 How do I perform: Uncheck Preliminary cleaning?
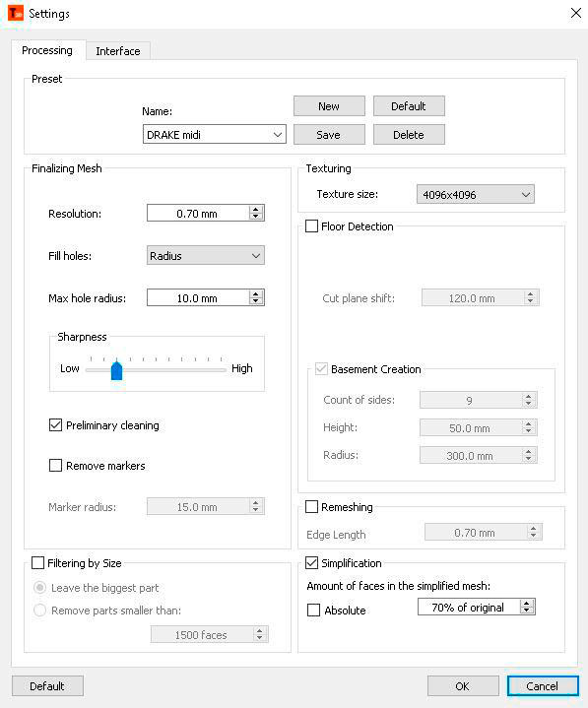point(55,424)
